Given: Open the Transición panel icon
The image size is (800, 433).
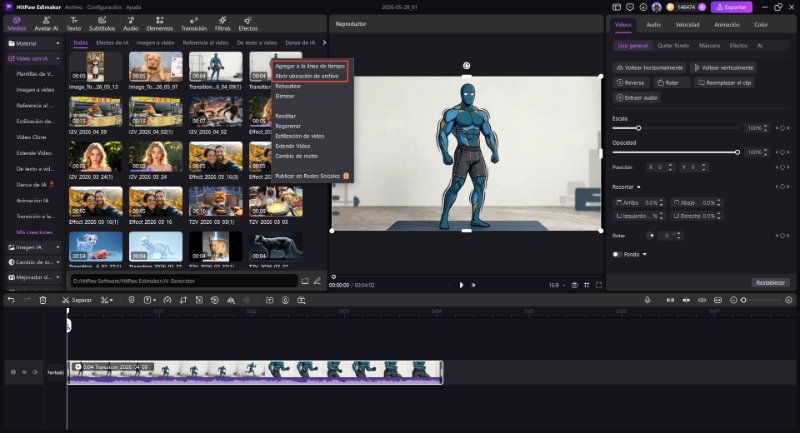Looking at the screenshot, I should coord(194,24).
